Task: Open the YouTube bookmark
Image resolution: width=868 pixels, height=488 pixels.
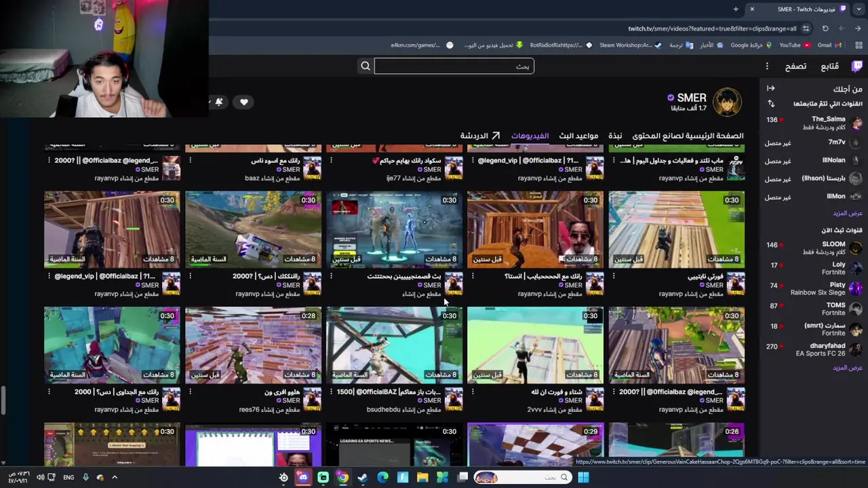Action: coord(794,45)
